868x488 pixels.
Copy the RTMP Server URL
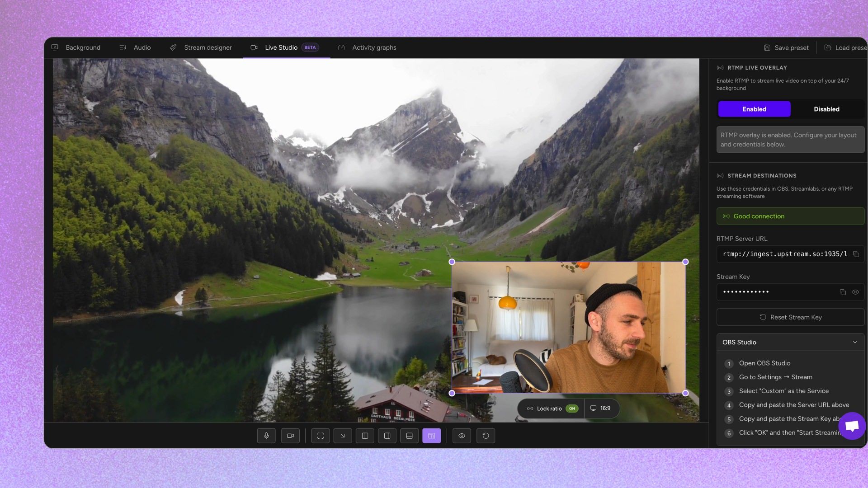click(x=856, y=254)
